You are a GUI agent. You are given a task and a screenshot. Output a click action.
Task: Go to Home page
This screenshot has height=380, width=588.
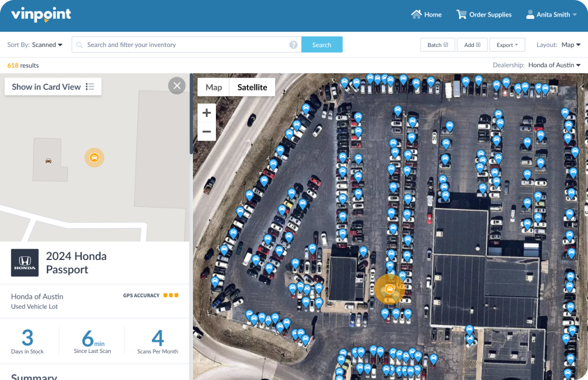426,15
